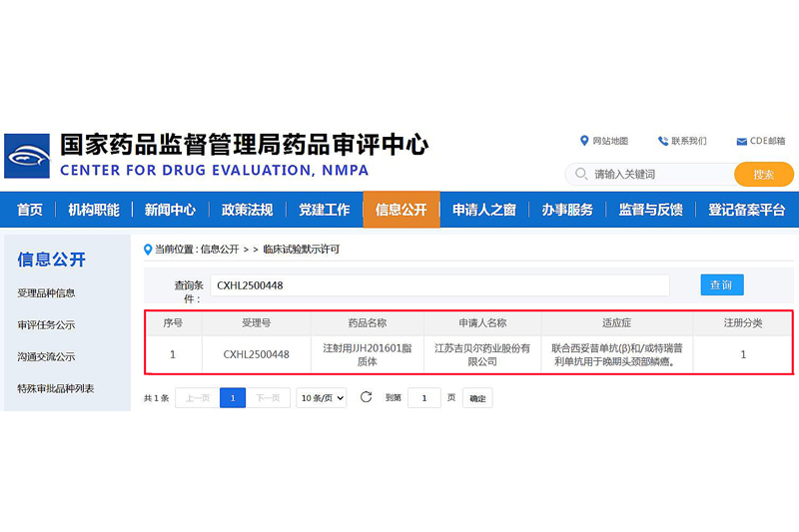Open the 10条/页 page size dropdown
This screenshot has width=799, height=532.
322,397
